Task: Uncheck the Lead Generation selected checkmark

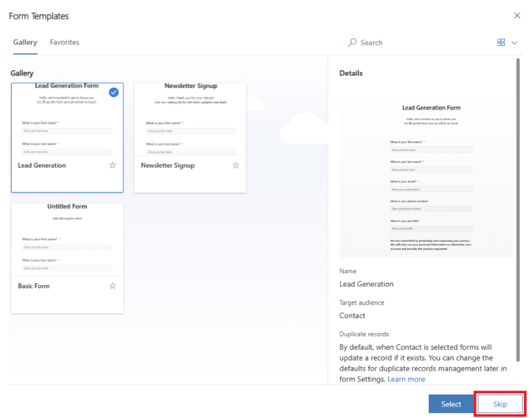Action: [x=114, y=92]
